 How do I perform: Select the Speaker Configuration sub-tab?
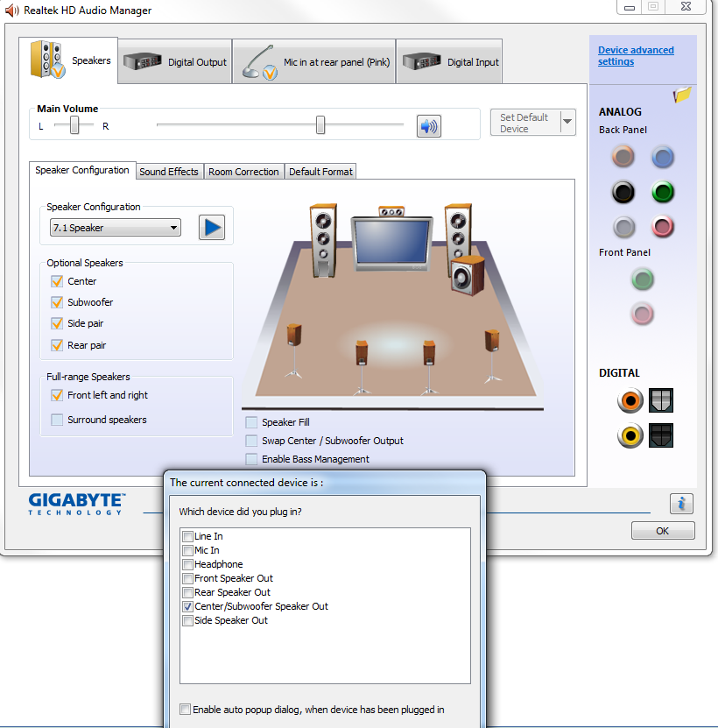82,171
